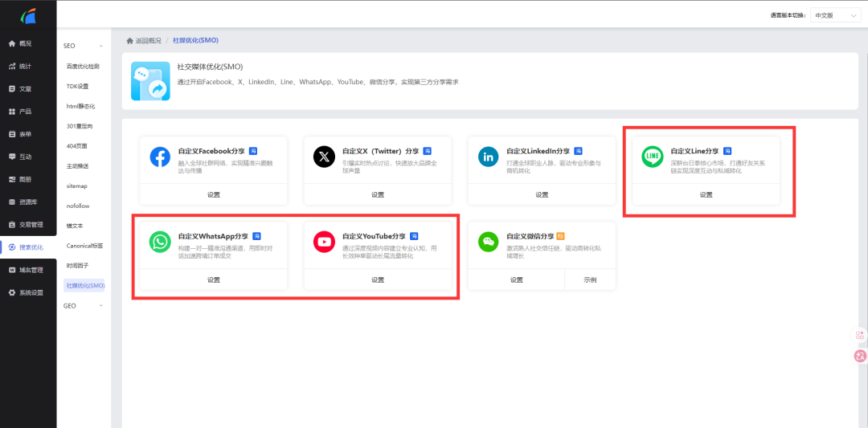
Task: Click the 海 badge next to 自定义Facebook分享
Action: point(253,151)
